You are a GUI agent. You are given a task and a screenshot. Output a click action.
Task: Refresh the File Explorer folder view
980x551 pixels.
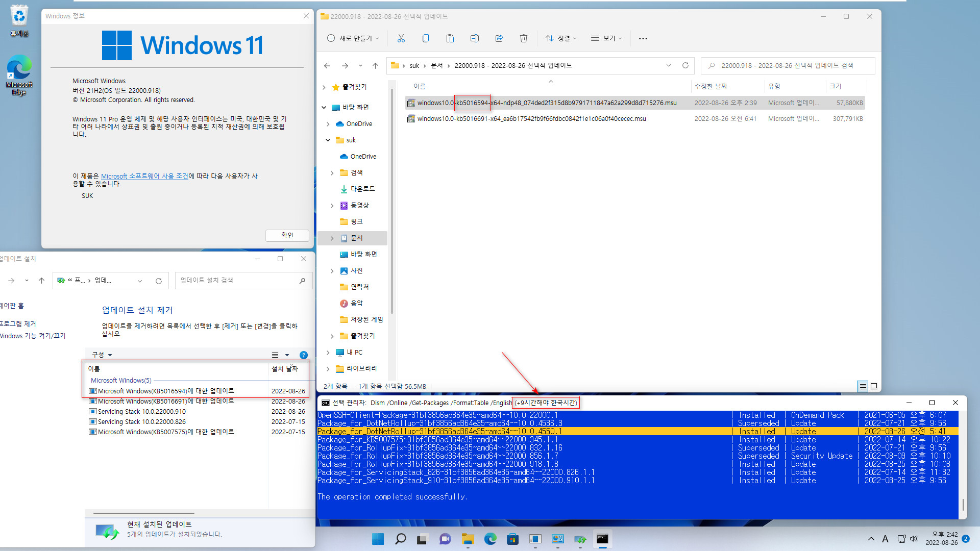(x=685, y=65)
